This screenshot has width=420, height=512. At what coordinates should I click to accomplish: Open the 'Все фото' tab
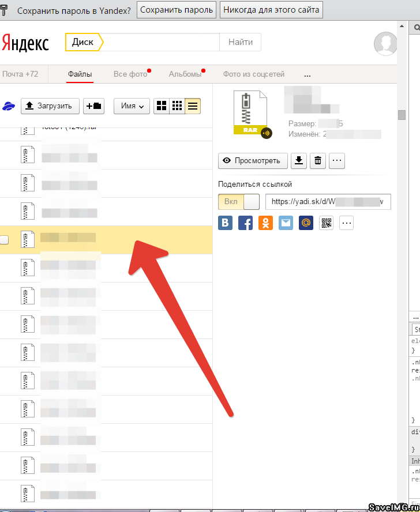tap(130, 74)
